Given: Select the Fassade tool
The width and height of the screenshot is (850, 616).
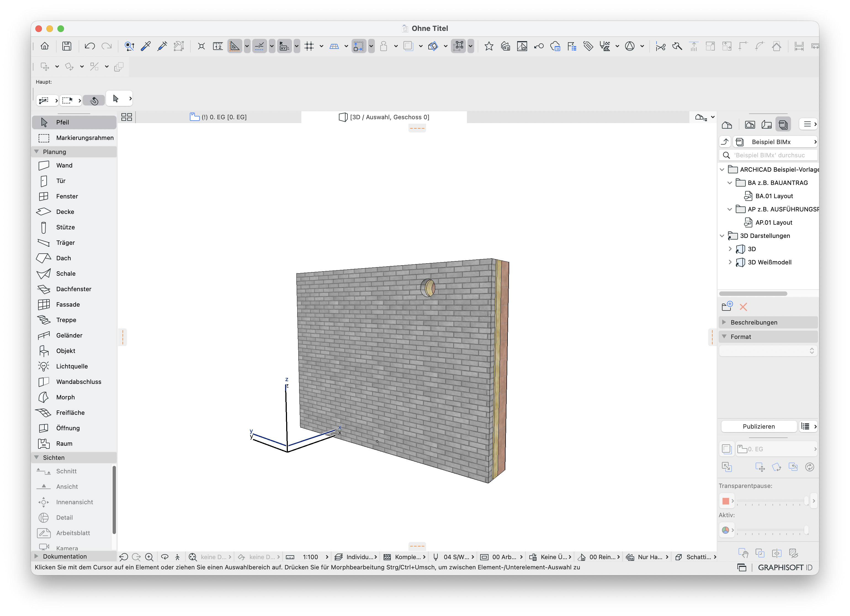Looking at the screenshot, I should click(74, 304).
